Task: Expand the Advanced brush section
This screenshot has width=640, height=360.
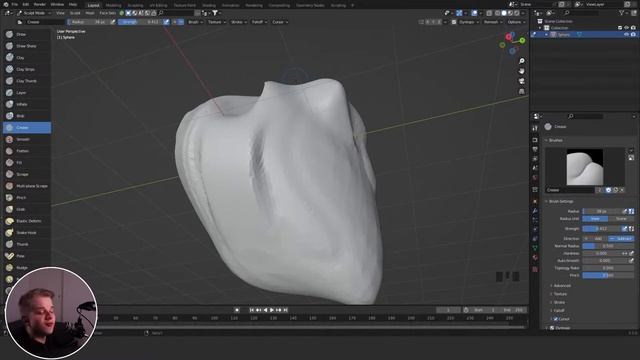Action: pyautogui.click(x=562, y=286)
